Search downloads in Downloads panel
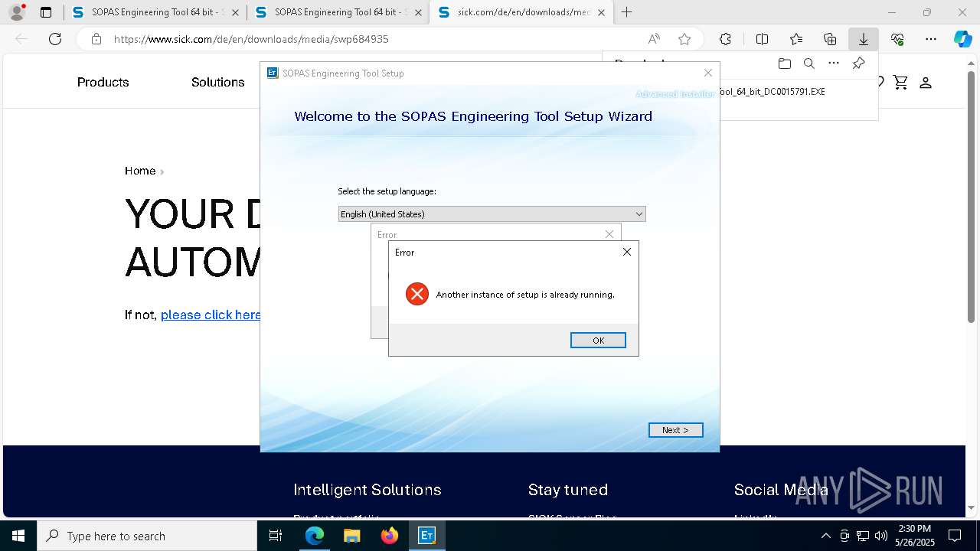The image size is (980, 551). (808, 64)
